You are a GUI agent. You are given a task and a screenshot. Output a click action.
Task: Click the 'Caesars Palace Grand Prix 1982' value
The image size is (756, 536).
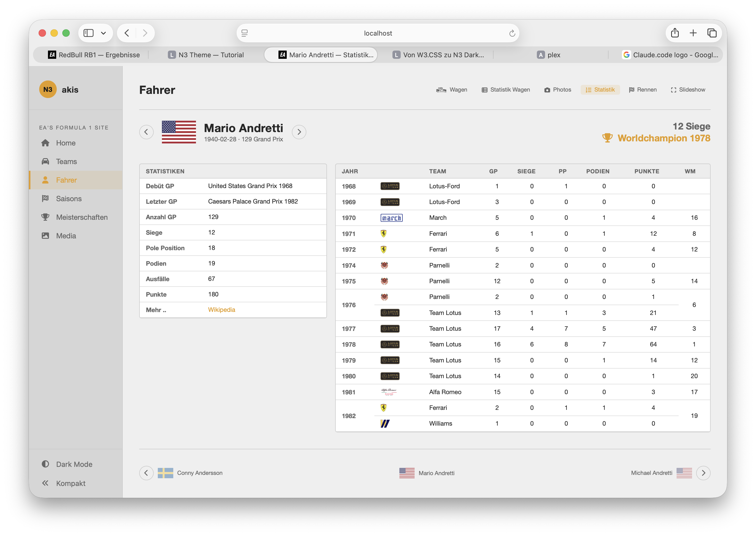(x=253, y=201)
